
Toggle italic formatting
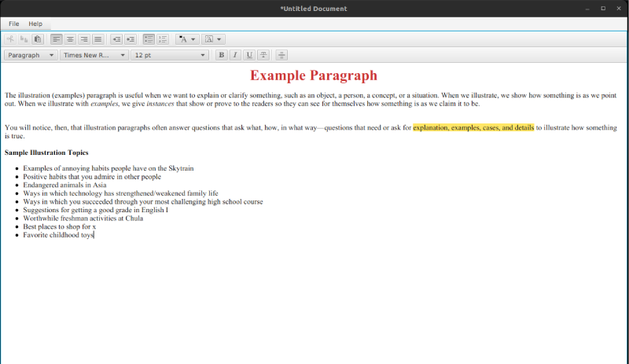235,55
